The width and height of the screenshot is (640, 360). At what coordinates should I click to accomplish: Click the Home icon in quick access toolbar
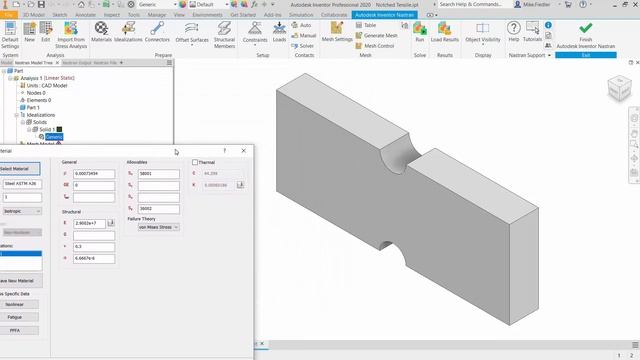(x=81, y=4)
